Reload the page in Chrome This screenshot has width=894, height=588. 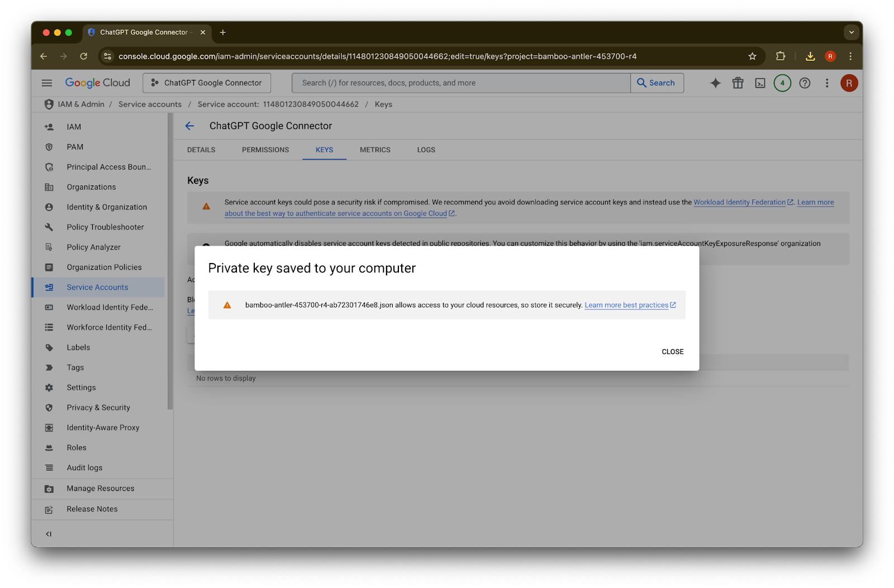pos(84,56)
